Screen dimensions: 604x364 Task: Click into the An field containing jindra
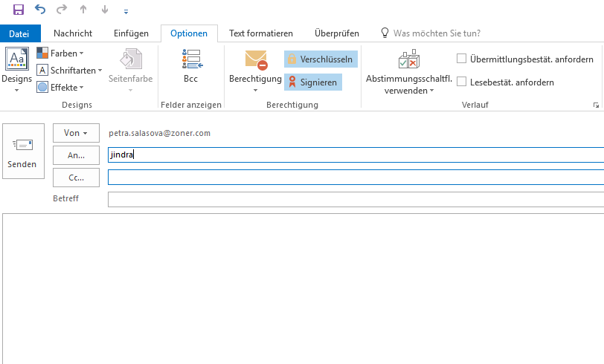356,155
